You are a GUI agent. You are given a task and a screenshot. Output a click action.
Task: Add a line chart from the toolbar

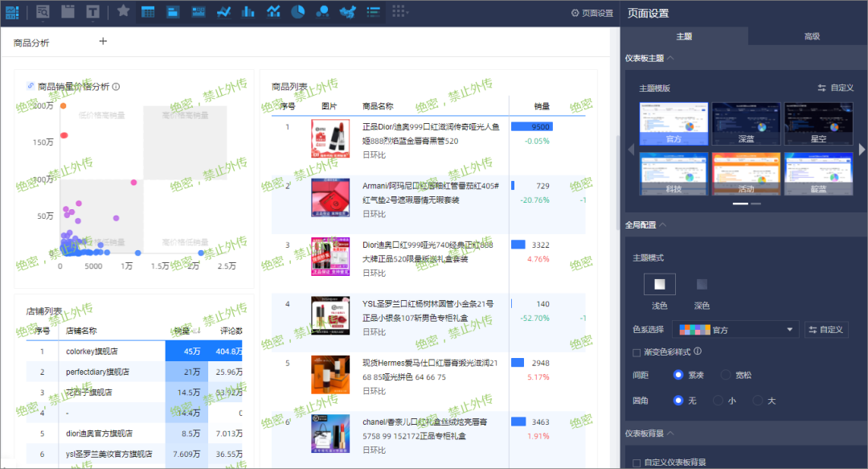tap(223, 11)
